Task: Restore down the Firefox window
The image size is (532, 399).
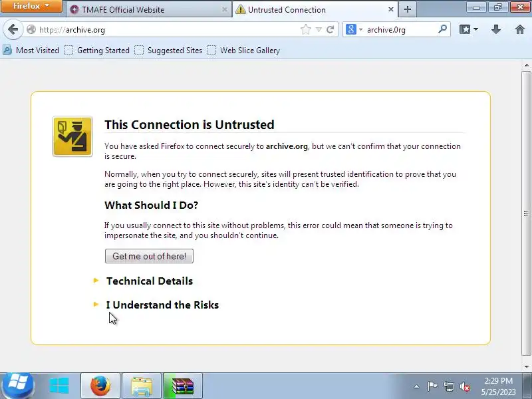Action: (x=497, y=7)
